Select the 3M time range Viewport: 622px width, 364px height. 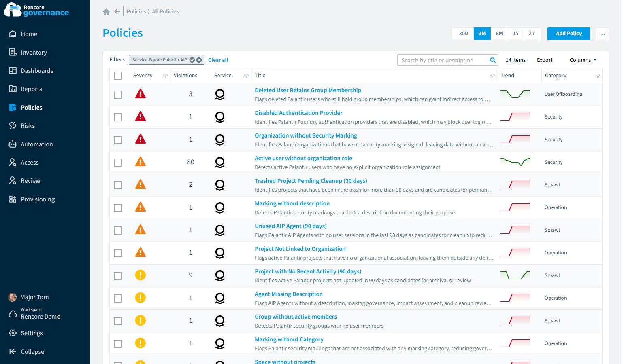coord(482,34)
